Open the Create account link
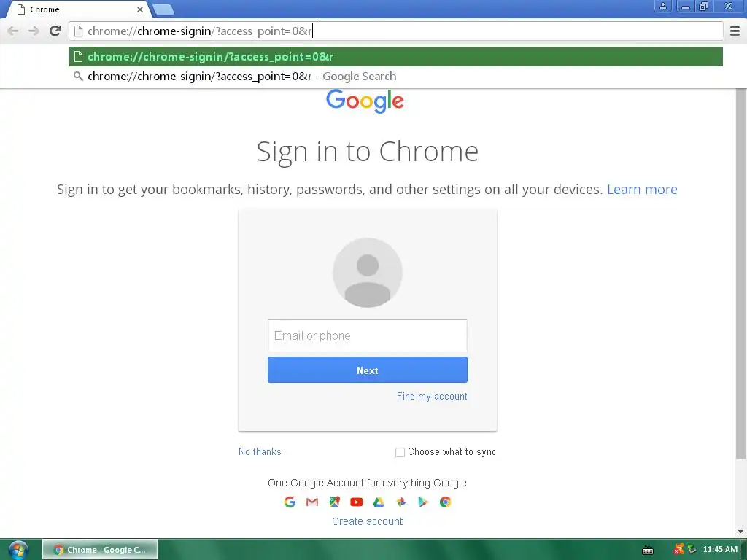 pos(368,521)
